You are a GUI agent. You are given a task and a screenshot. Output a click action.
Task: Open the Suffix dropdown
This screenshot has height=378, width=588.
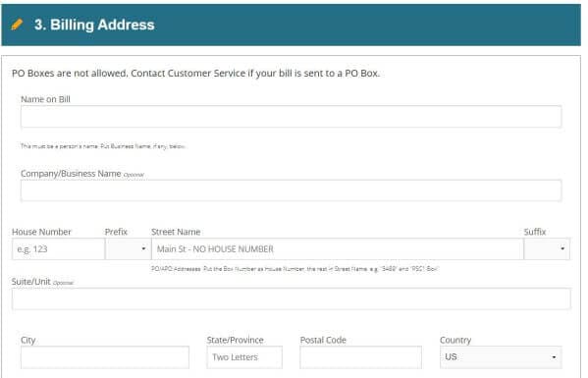[547, 249]
